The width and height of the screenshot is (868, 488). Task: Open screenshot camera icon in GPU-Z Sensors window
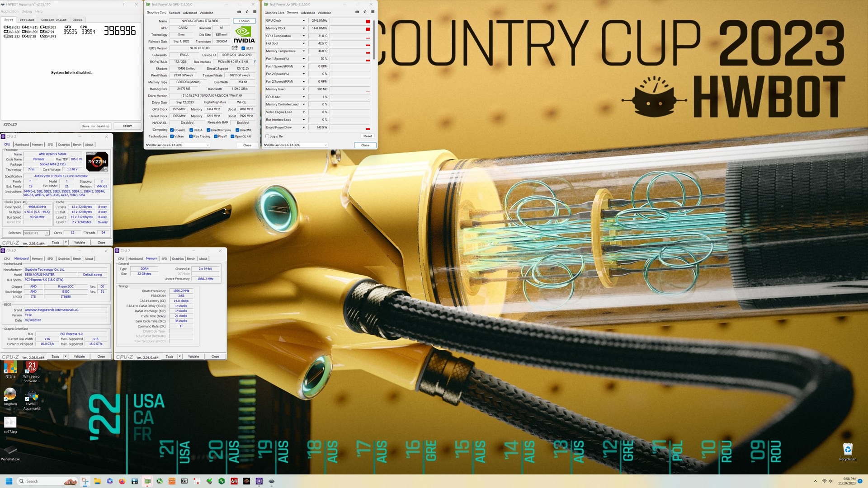click(x=357, y=12)
